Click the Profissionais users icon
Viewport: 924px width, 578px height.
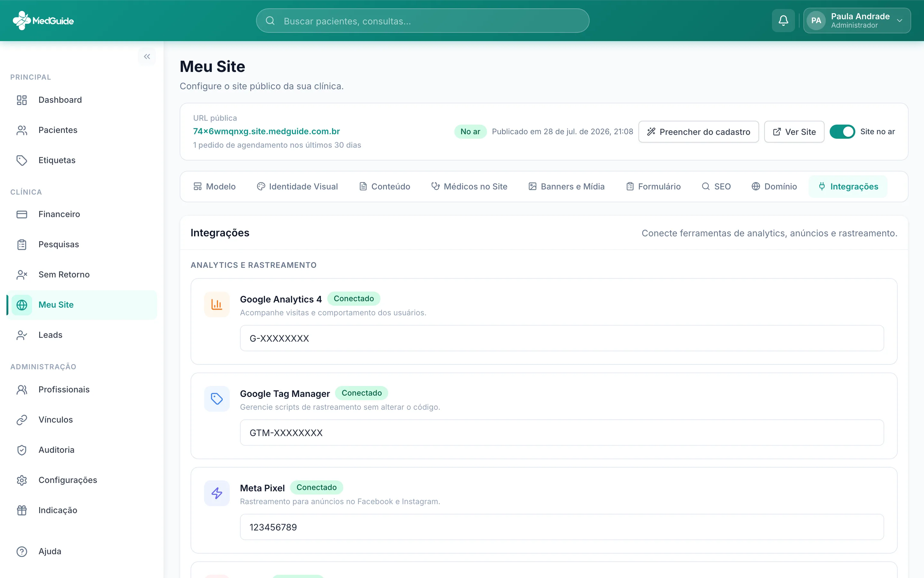(22, 390)
